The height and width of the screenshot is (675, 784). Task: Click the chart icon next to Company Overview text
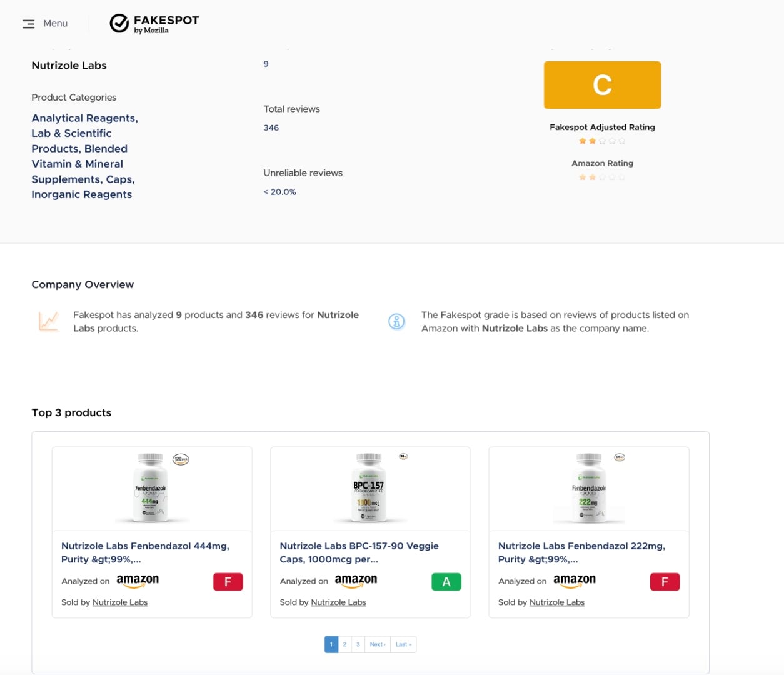pos(49,321)
